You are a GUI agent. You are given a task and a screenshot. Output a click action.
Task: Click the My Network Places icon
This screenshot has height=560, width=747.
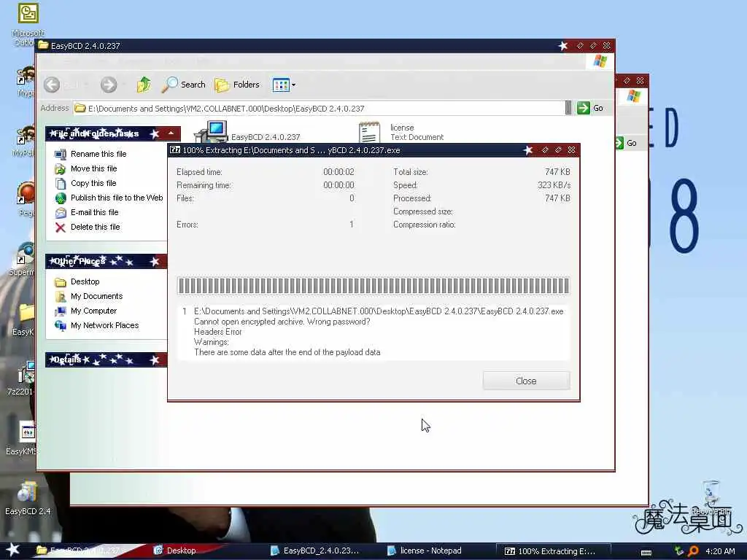pos(61,326)
